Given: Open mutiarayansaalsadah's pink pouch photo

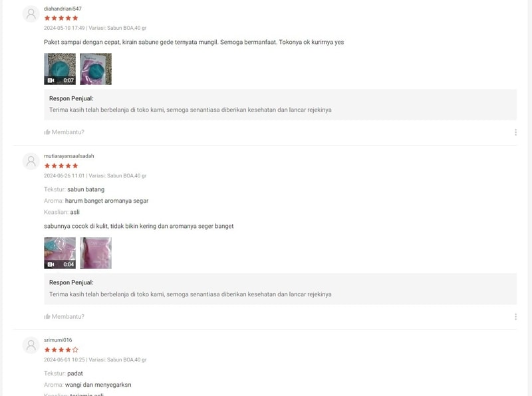Looking at the screenshot, I should coord(96,253).
